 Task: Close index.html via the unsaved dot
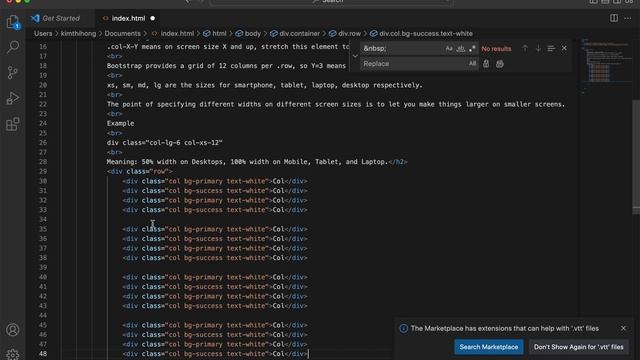click(x=153, y=18)
